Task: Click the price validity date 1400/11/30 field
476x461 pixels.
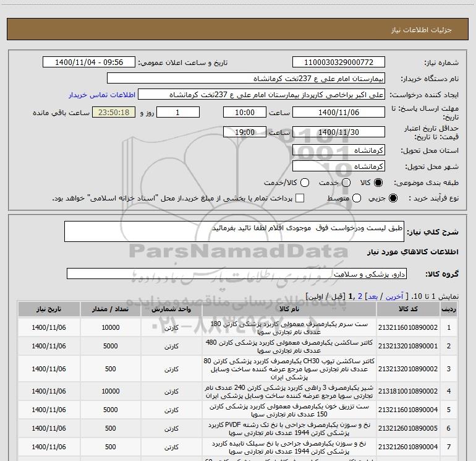Action: pyautogui.click(x=339, y=132)
